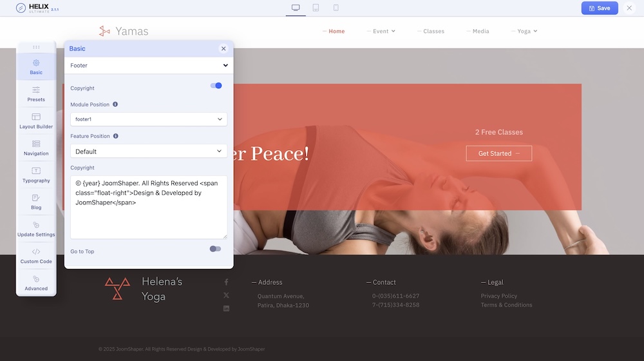
Task: Click the Module Position info icon
Action: click(115, 104)
